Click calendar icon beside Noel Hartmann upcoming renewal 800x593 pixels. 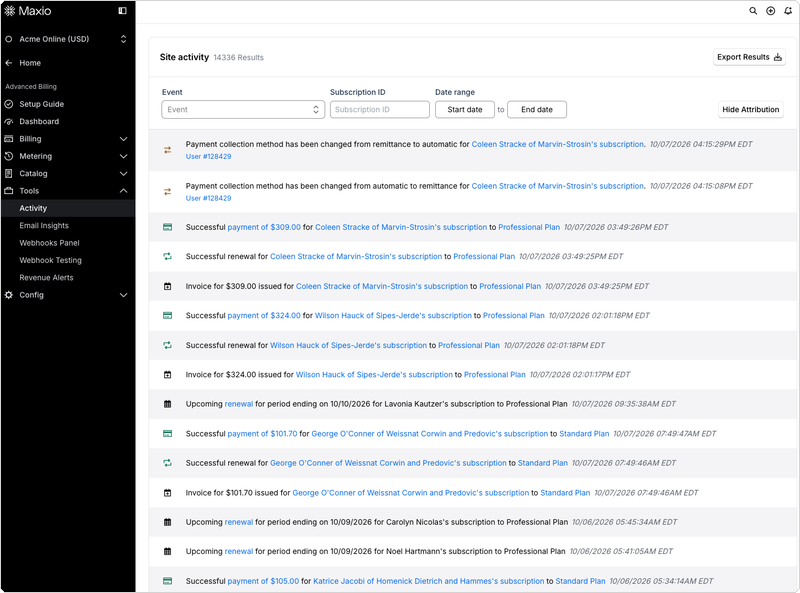coord(167,552)
